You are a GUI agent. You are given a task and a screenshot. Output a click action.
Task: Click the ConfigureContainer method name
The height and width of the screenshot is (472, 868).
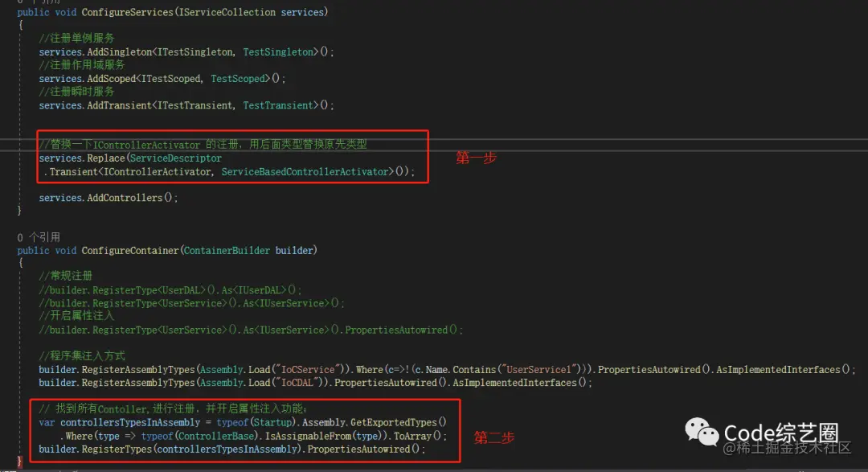130,250
